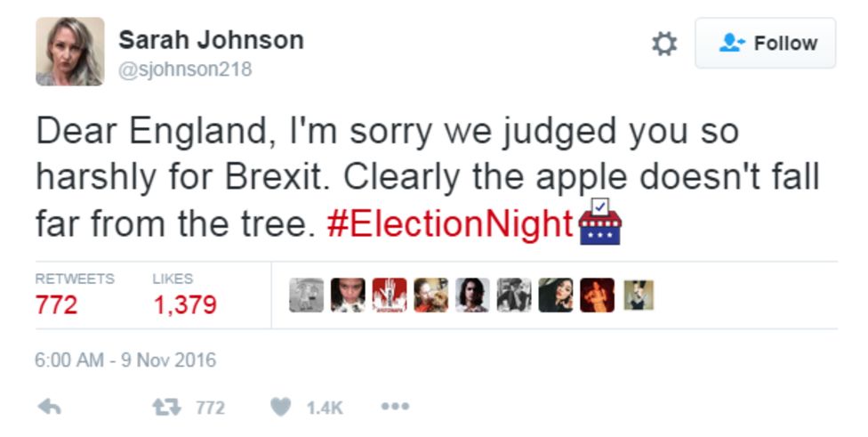868x437 pixels.
Task: Open the three-dot more options menu
Action: point(394,407)
